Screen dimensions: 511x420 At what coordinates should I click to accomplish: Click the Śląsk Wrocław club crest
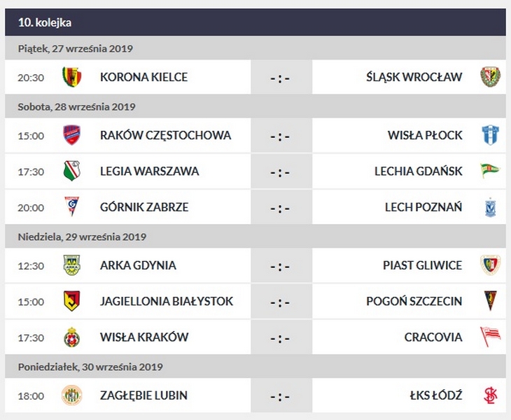(x=490, y=77)
